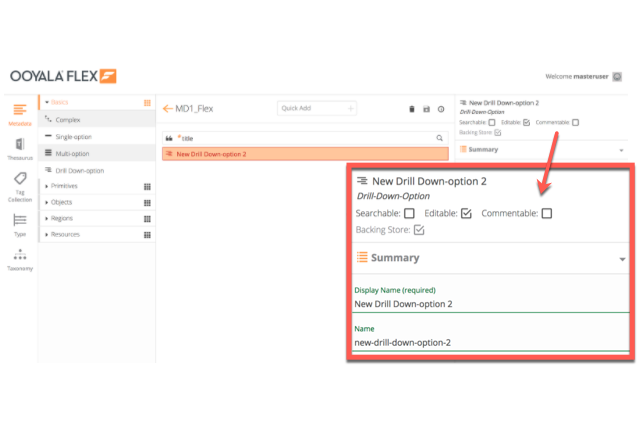Enable Searchable checkbox in the enlarged panel
The width and height of the screenshot is (641, 427).
[x=409, y=213]
